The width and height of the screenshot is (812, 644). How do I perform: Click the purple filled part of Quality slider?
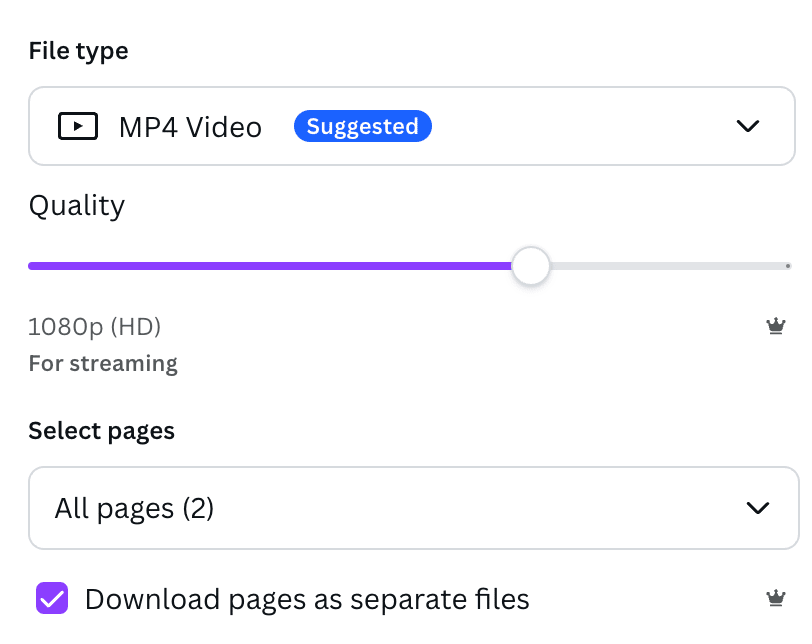pyautogui.click(x=270, y=266)
